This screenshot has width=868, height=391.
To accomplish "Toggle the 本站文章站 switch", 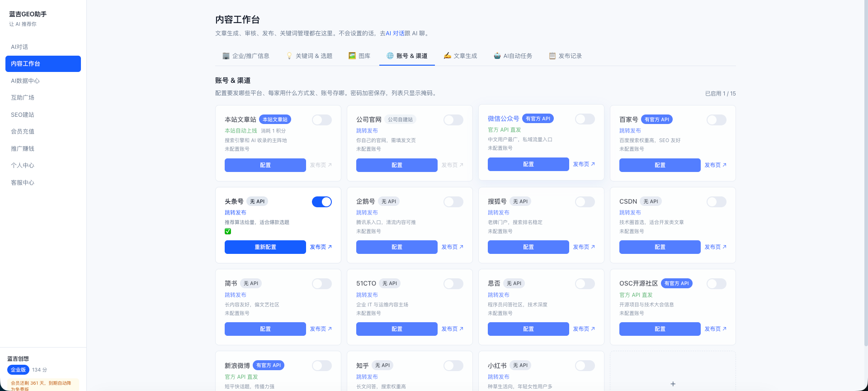I will click(322, 120).
